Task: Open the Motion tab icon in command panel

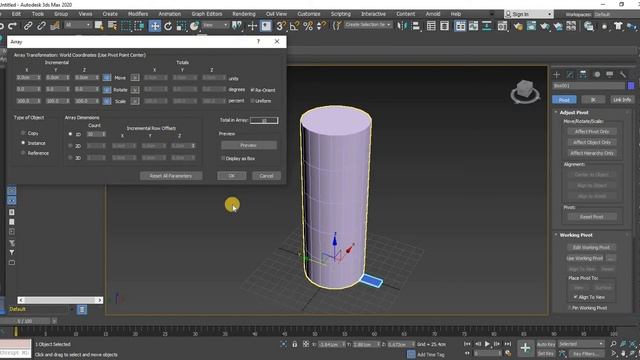Action: (x=597, y=75)
